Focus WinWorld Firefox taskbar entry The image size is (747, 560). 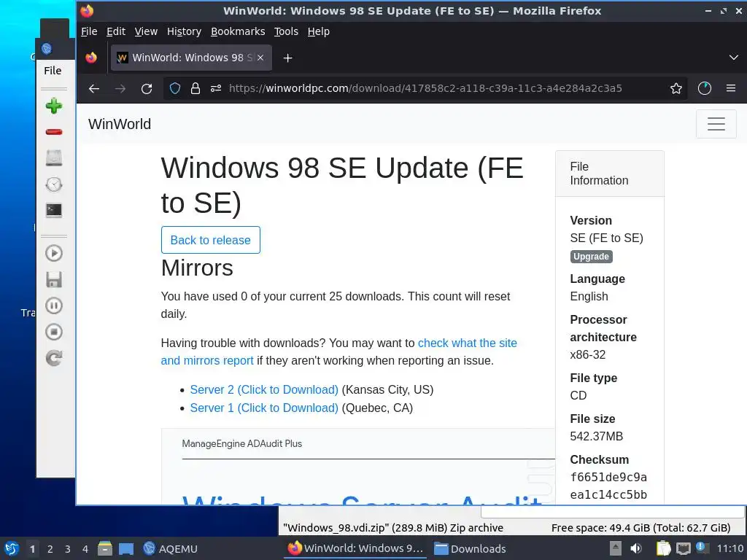coord(355,548)
